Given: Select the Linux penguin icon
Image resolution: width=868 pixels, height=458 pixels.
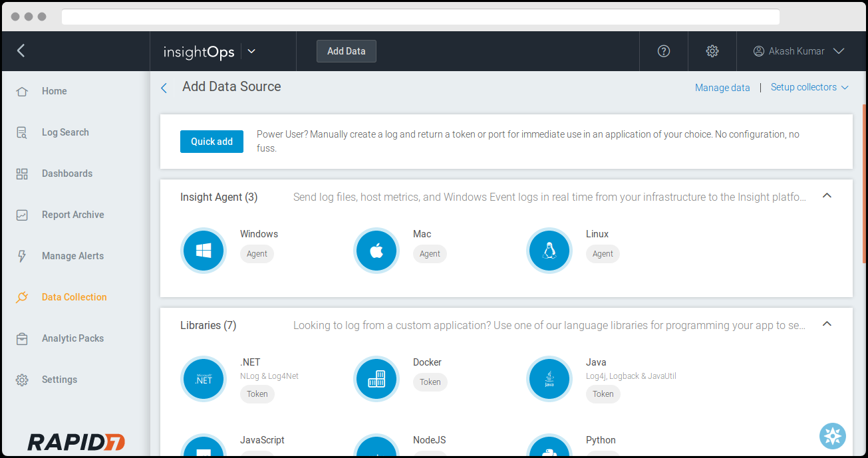Looking at the screenshot, I should coord(549,251).
